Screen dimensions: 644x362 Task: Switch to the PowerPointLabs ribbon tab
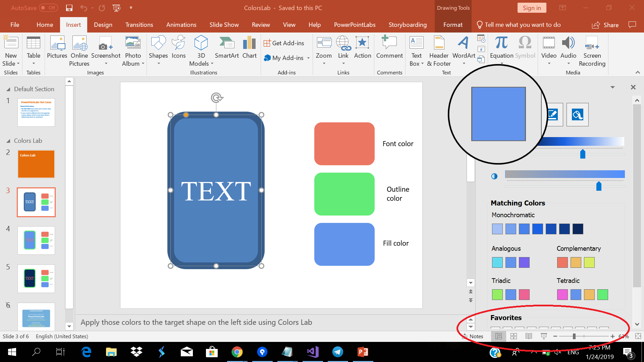[x=355, y=24]
